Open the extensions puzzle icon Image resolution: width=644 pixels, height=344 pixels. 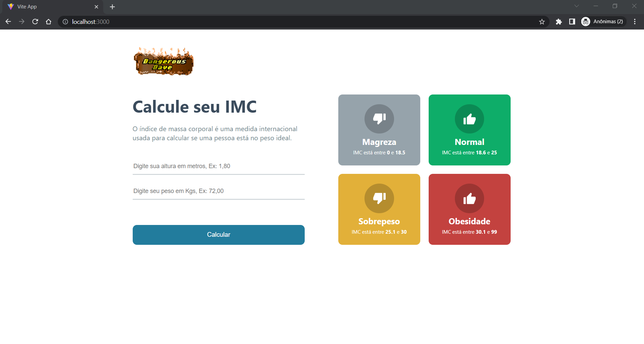[559, 22]
